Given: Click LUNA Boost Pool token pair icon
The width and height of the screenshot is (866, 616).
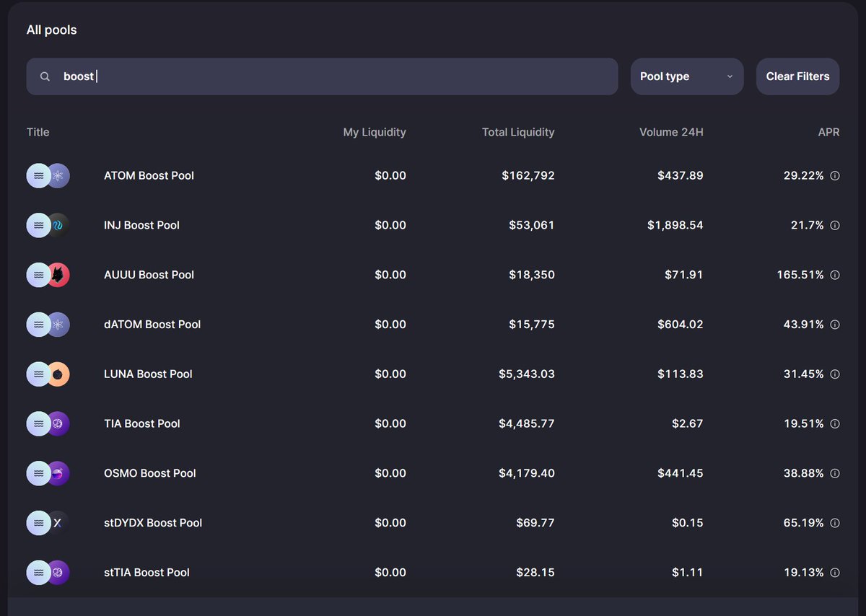Looking at the screenshot, I should point(48,374).
